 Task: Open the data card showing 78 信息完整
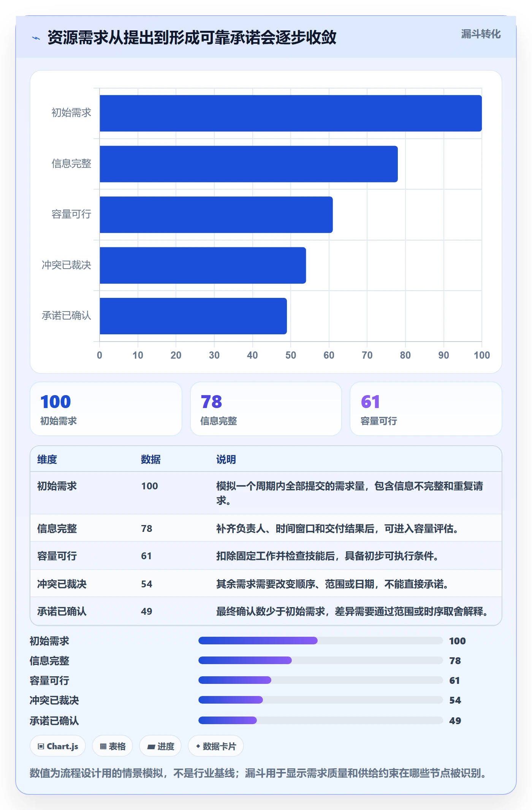266,409
